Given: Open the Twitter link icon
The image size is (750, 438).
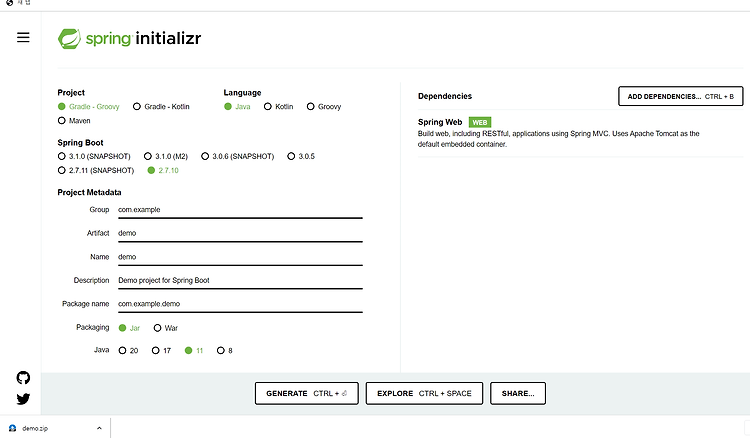Looking at the screenshot, I should click(x=23, y=399).
